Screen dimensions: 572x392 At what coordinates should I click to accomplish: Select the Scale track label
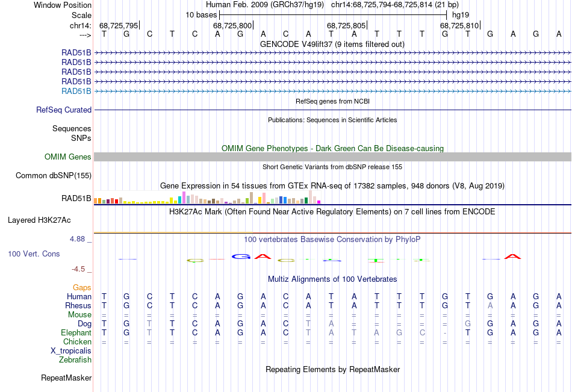click(81, 15)
